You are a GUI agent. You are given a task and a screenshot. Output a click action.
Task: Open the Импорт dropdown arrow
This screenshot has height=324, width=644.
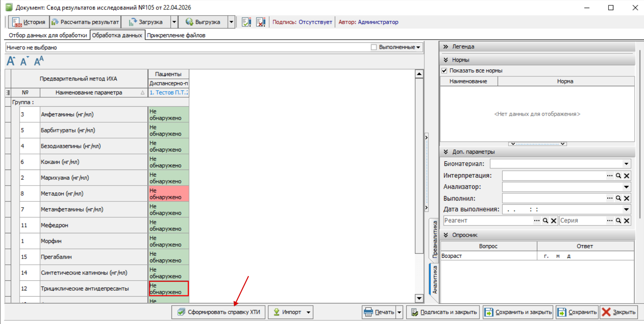click(309, 312)
